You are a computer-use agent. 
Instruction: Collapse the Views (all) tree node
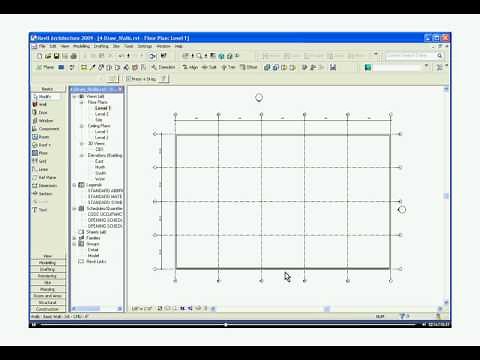click(75, 96)
